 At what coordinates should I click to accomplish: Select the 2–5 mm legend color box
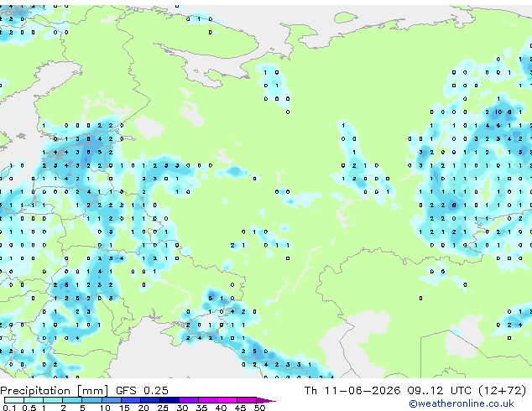pyautogui.click(x=72, y=400)
